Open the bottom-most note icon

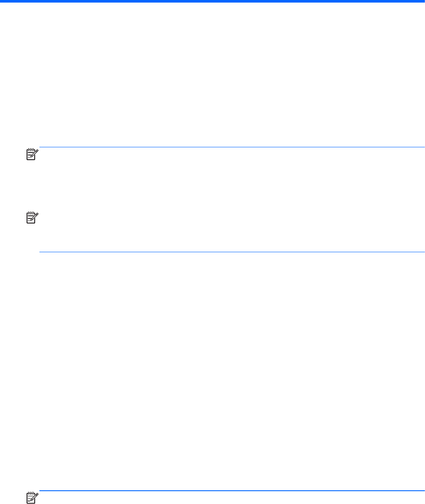[32, 497]
